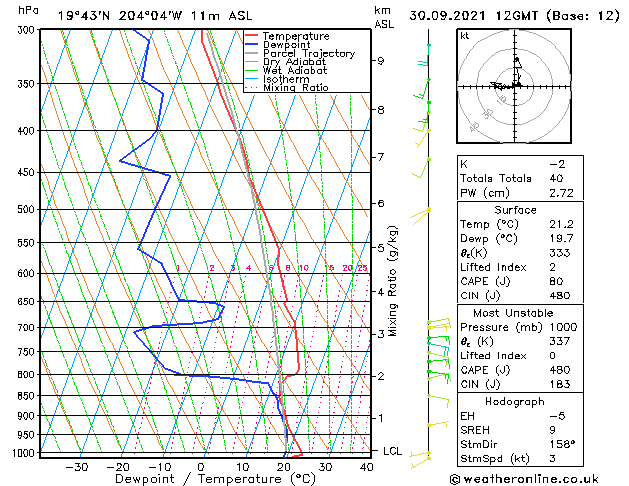Click the 'Mixing Ratio (g/kg)' vertical axis title
Screen dimensions: 629x486
pyautogui.click(x=393, y=281)
